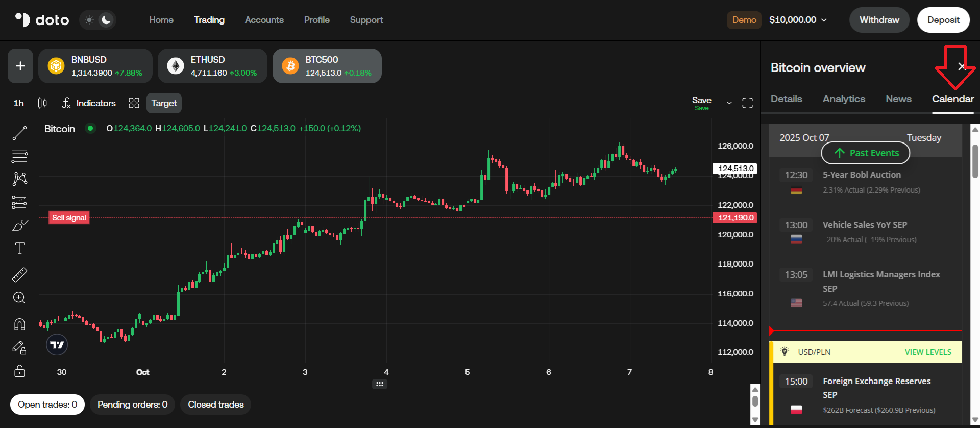Choose the chart patterns tool
980x428 pixels.
point(19,179)
